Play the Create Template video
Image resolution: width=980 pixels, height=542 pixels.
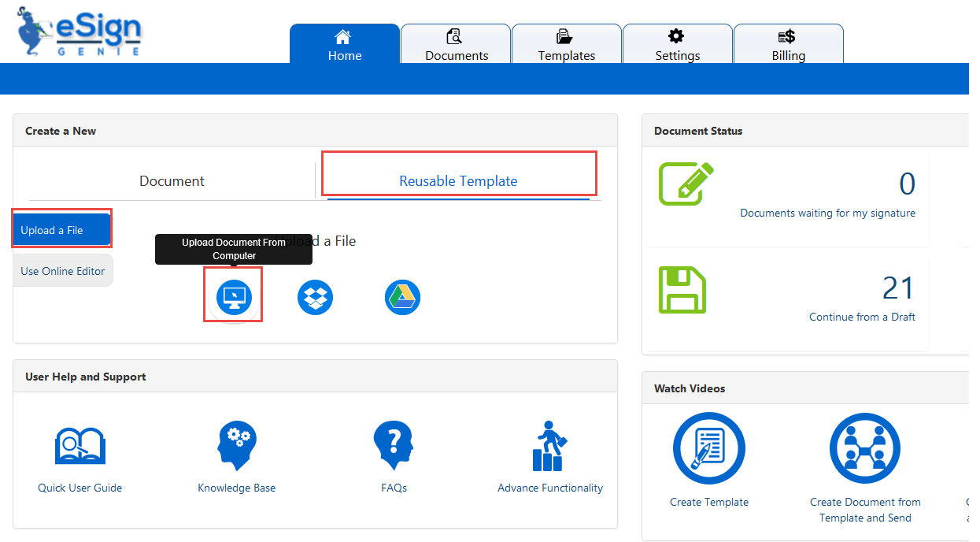click(x=709, y=449)
